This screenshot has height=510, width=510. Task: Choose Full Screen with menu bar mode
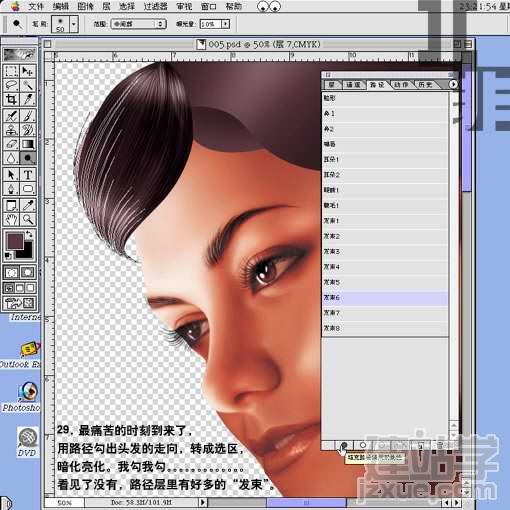pyautogui.click(x=20, y=288)
